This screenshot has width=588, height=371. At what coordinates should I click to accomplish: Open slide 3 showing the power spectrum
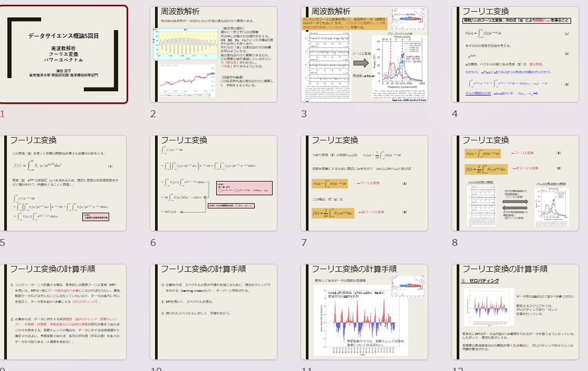pos(364,54)
